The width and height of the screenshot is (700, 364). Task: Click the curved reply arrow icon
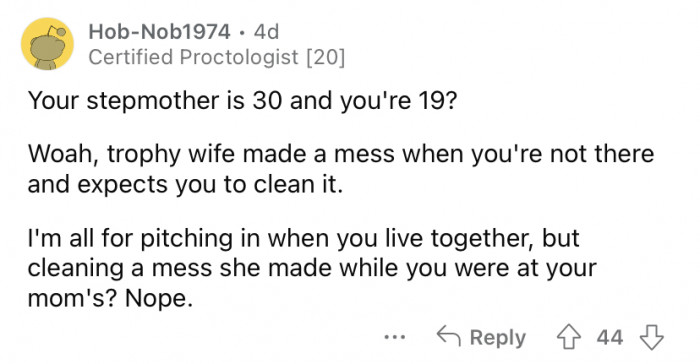click(x=448, y=336)
